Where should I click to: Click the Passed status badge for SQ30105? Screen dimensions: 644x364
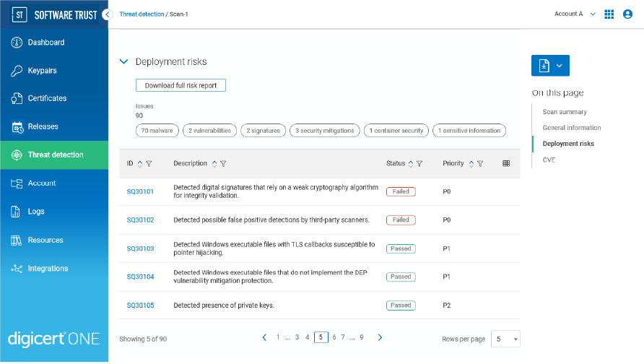coord(401,305)
